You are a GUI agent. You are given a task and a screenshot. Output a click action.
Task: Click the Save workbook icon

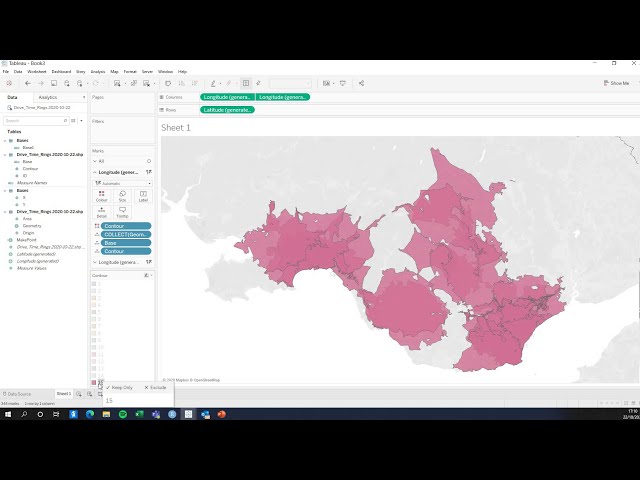point(54,83)
